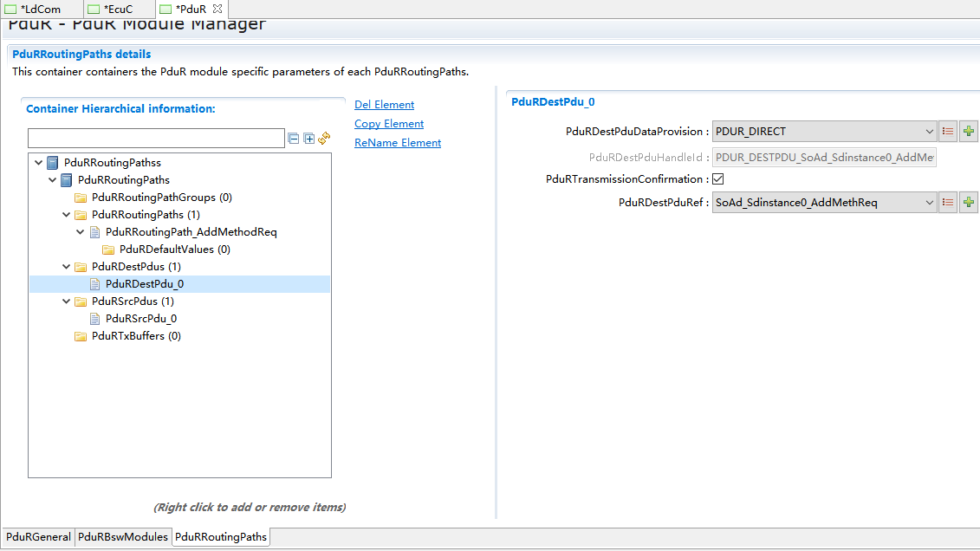980x551 pixels.
Task: Toggle the PduRTransmissionConfirmation checkbox
Action: [x=717, y=179]
